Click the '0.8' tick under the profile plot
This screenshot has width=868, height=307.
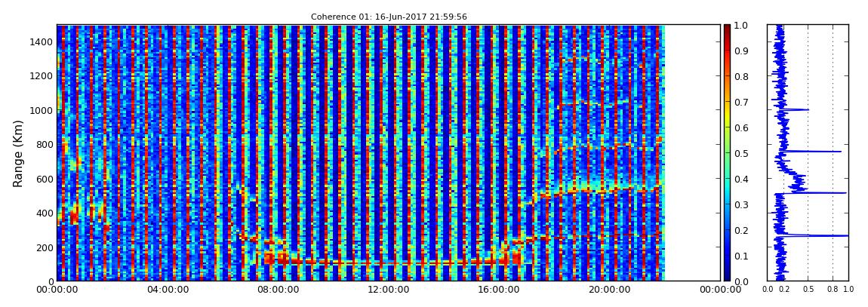[832, 289]
